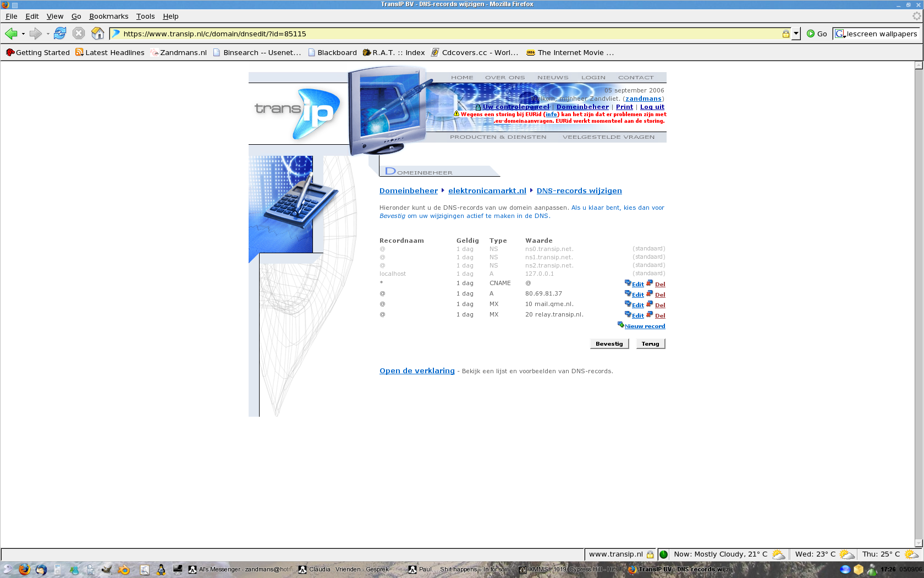Open the back button history dropdown
The width and height of the screenshot is (924, 578).
(23, 34)
